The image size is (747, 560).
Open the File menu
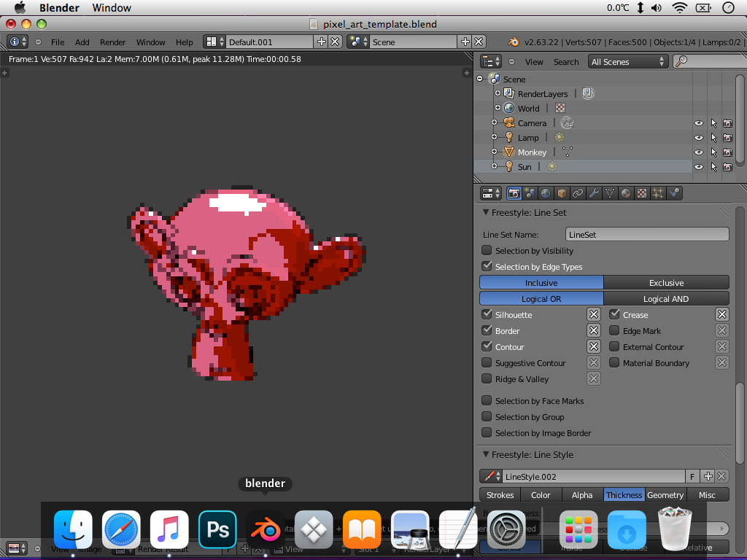(x=58, y=42)
